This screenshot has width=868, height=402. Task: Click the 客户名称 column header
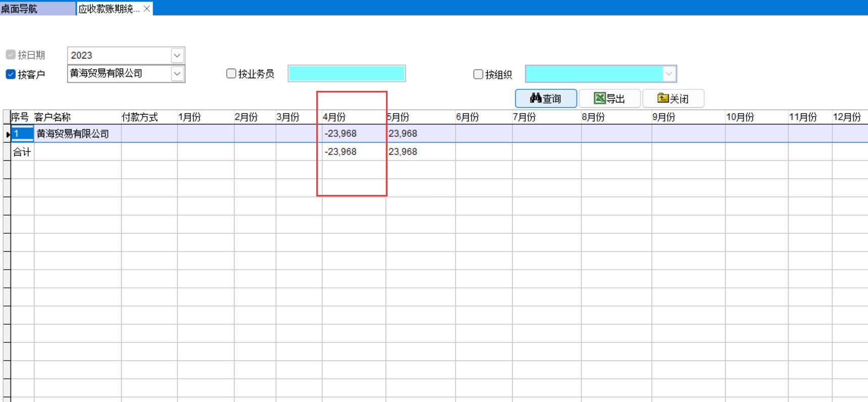[x=53, y=117]
